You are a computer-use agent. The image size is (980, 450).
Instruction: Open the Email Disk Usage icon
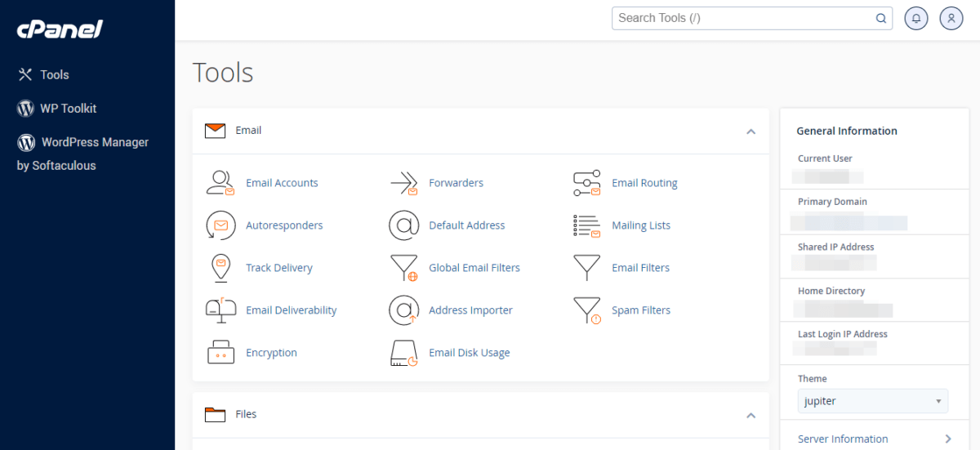click(403, 353)
